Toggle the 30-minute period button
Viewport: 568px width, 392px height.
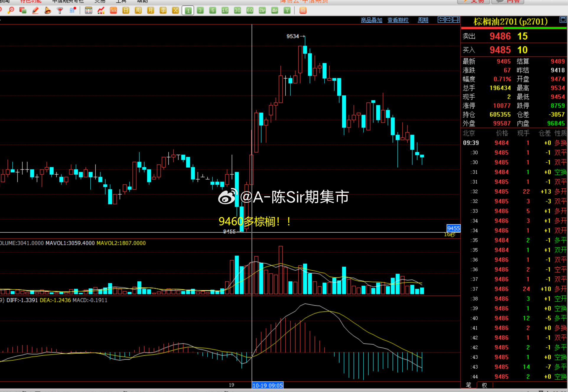coord(237,11)
